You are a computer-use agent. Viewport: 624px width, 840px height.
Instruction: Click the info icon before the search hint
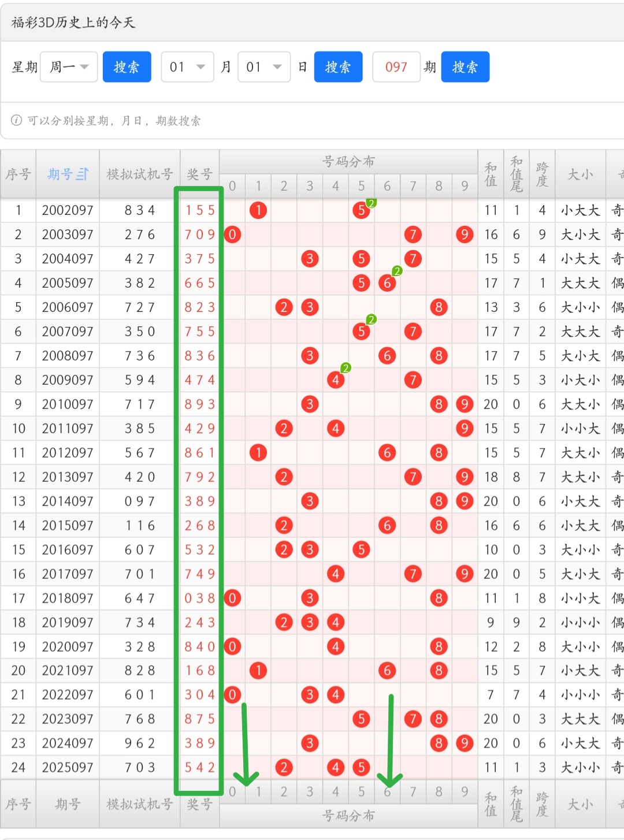[x=17, y=120]
